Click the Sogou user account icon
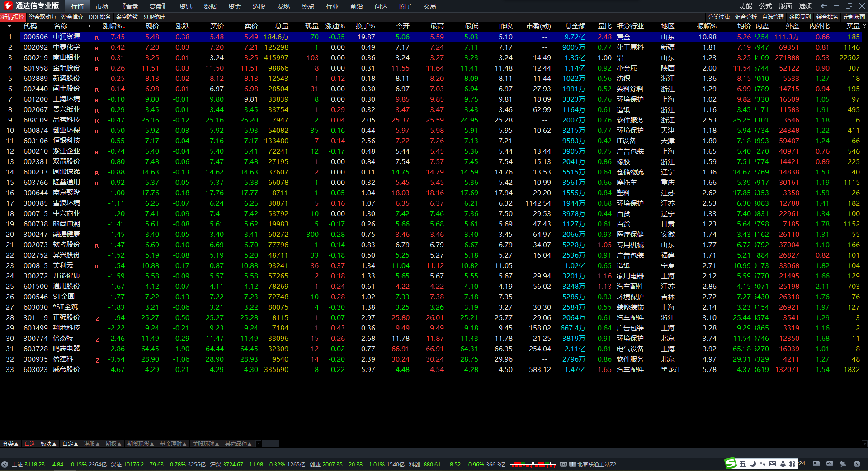Viewport: 868px width, 471px height. click(782, 464)
